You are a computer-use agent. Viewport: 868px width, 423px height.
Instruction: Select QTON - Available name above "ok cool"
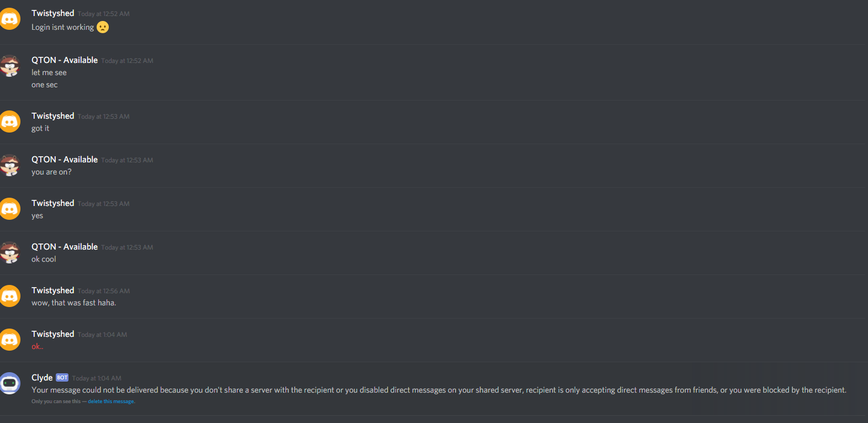pos(65,247)
